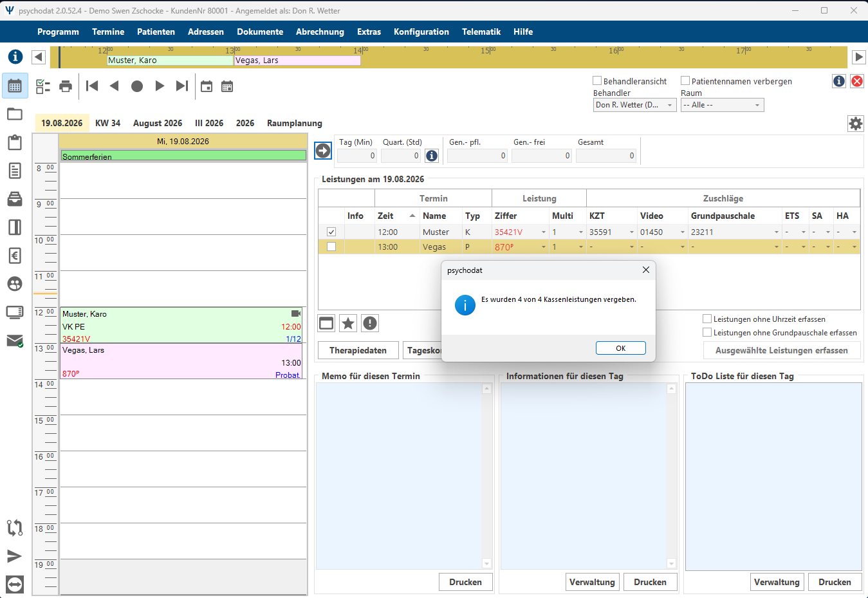The width and height of the screenshot is (868, 598).
Task: Click the Therapiedaten button
Action: click(358, 350)
